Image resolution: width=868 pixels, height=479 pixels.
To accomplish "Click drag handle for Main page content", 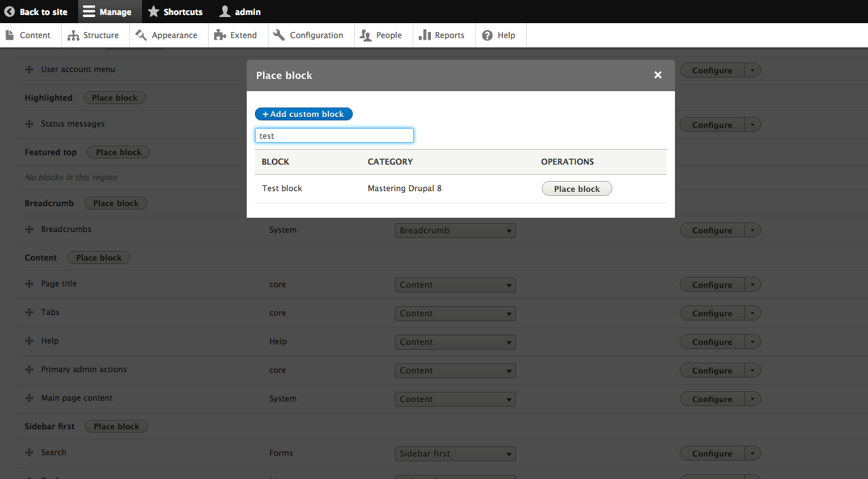I will 29,399.
